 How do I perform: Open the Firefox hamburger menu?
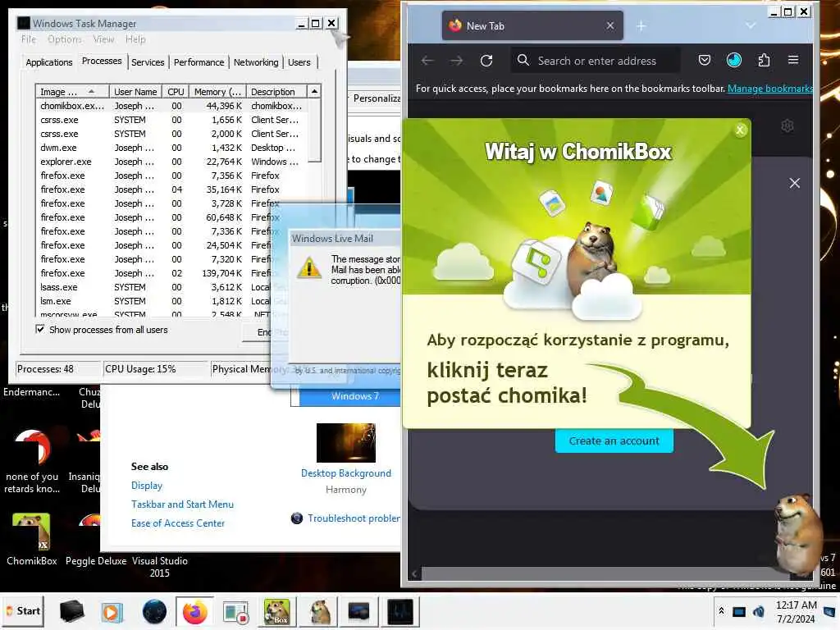click(x=793, y=60)
